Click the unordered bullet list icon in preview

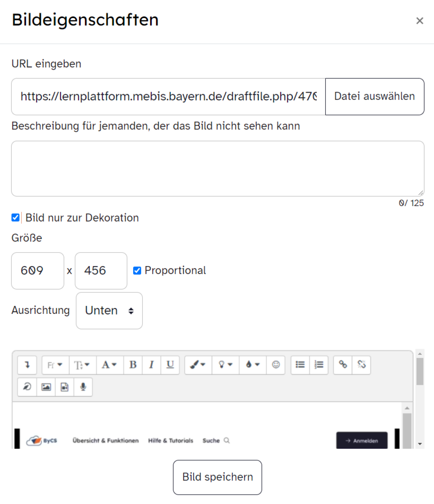pyautogui.click(x=300, y=365)
